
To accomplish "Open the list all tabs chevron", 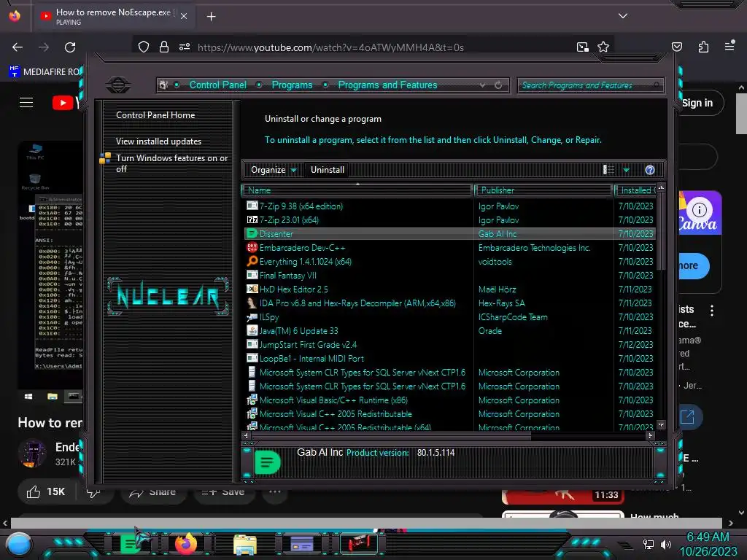I will 623,16.
